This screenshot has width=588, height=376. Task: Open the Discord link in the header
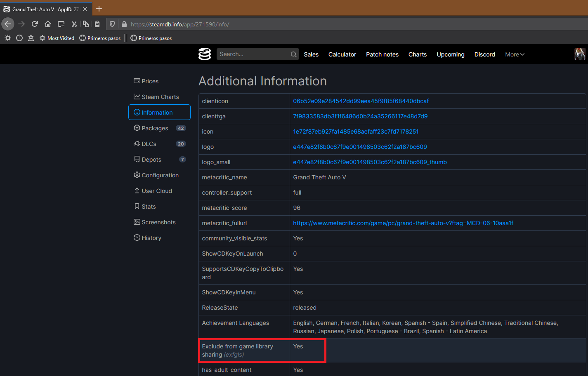[484, 54]
